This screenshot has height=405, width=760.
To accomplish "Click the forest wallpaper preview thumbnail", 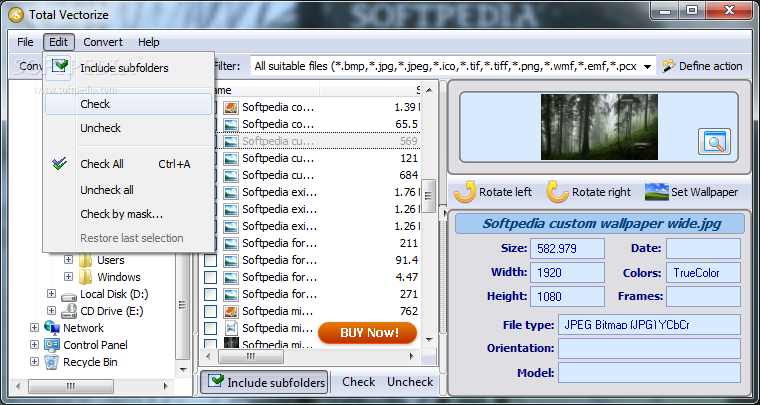I will tap(599, 127).
